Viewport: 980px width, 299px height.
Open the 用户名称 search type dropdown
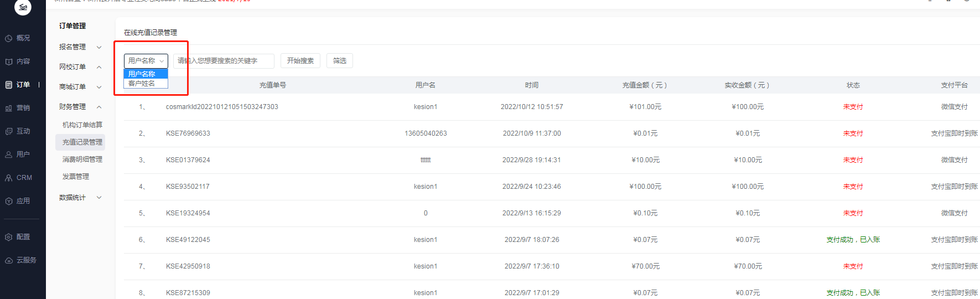point(146,61)
